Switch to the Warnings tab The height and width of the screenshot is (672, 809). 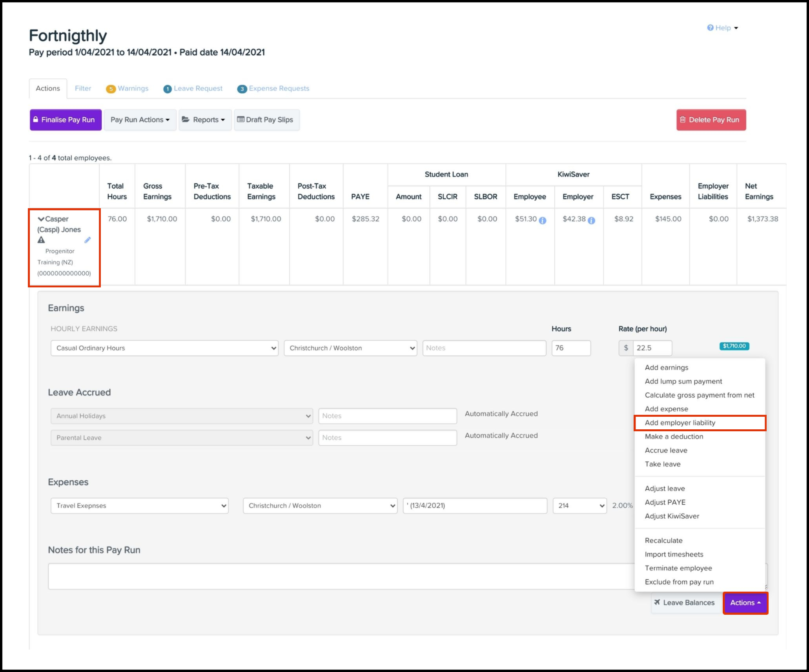[128, 89]
